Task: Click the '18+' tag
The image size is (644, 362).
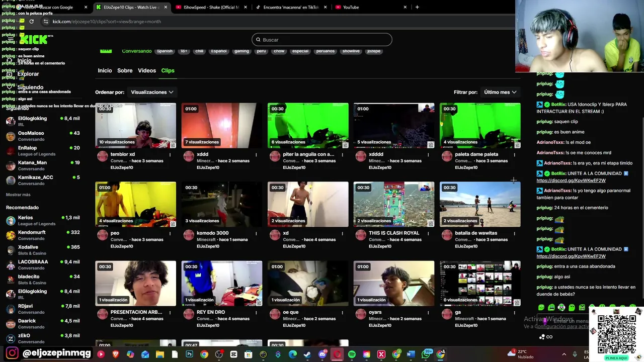Action: 184,51
